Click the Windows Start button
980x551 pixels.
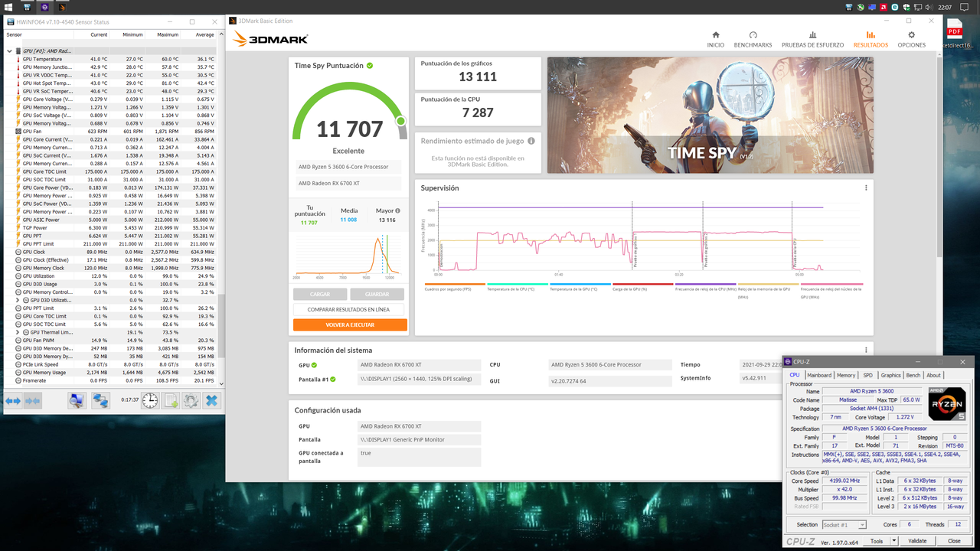(8, 7)
